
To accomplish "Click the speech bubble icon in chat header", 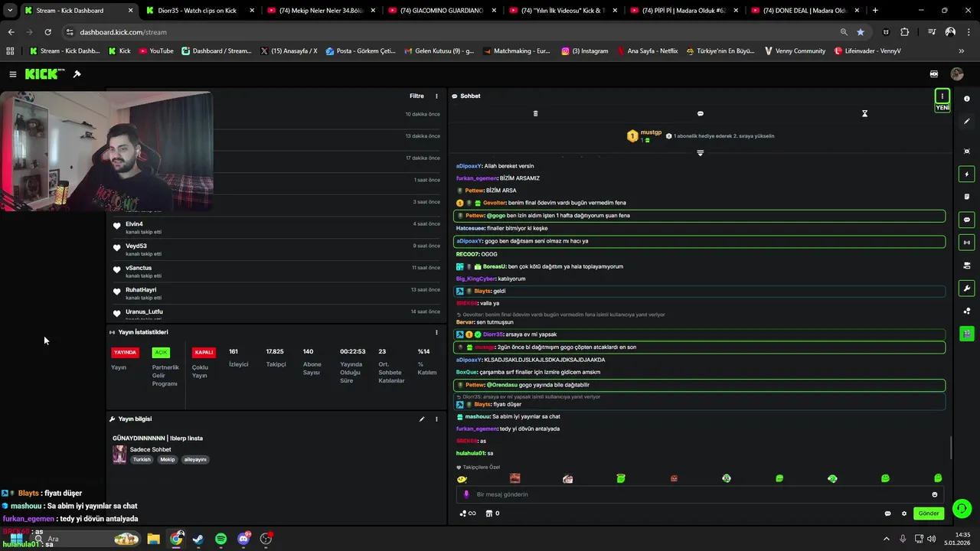I will click(x=700, y=113).
